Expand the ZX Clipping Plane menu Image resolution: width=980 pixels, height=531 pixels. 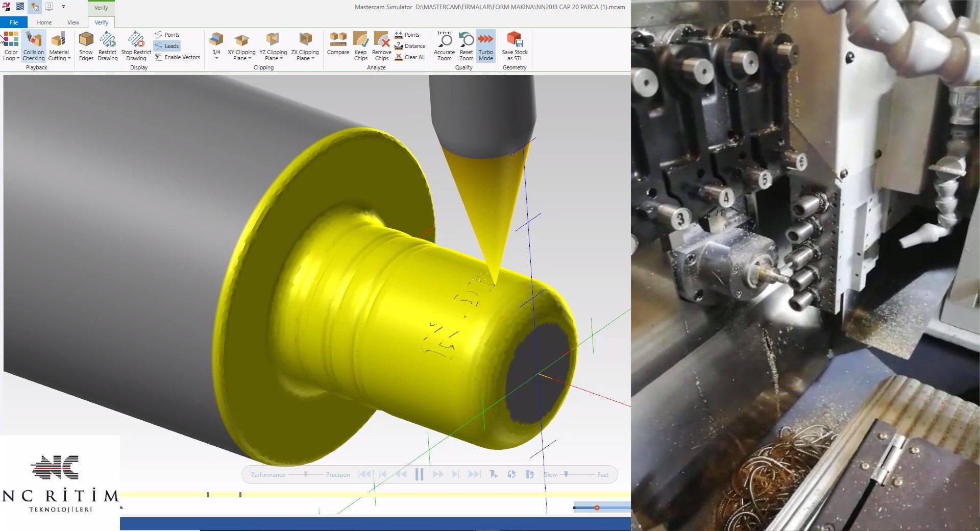[x=305, y=46]
